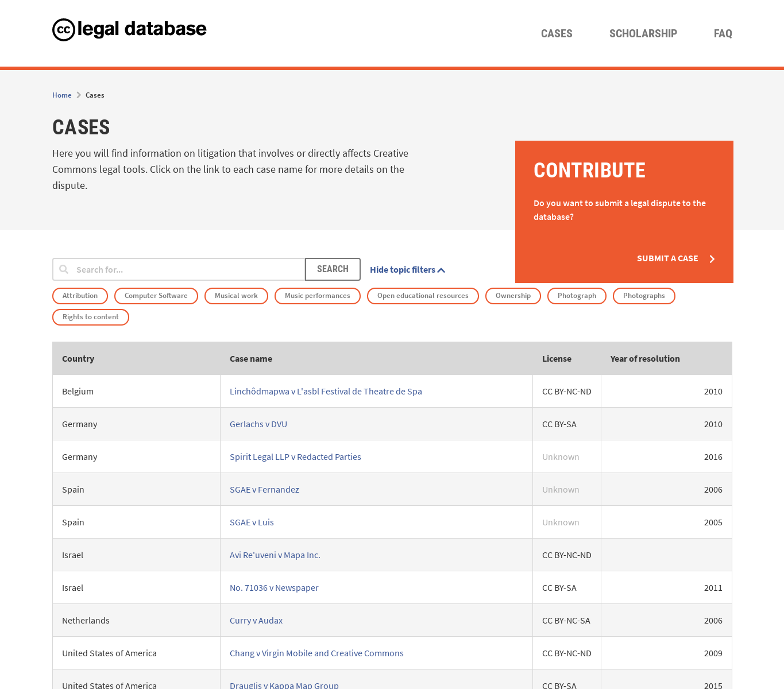This screenshot has height=689, width=784.
Task: Toggle the Computer Software topic filter
Action: click(x=156, y=296)
